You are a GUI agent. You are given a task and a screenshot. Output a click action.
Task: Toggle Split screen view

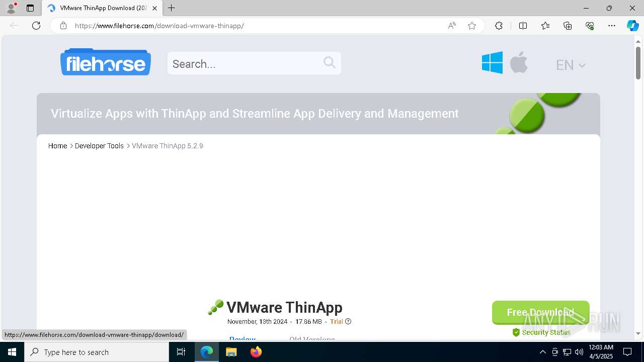click(x=523, y=26)
